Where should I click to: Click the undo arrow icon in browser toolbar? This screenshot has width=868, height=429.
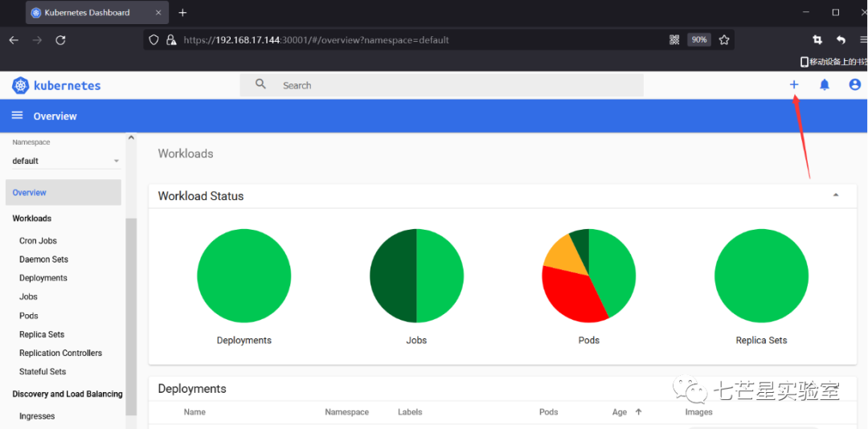[x=841, y=40]
